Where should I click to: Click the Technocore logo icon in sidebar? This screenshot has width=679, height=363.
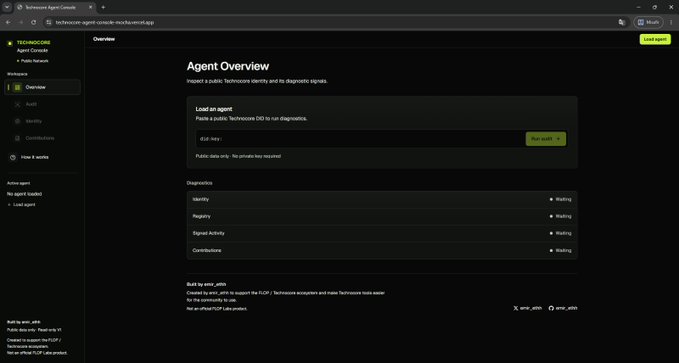click(x=10, y=43)
